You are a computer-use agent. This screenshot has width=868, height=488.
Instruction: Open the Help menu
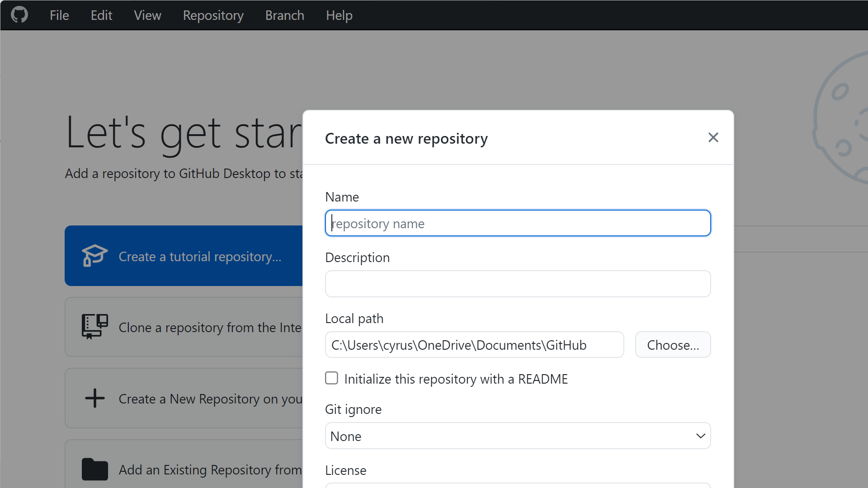(x=339, y=15)
